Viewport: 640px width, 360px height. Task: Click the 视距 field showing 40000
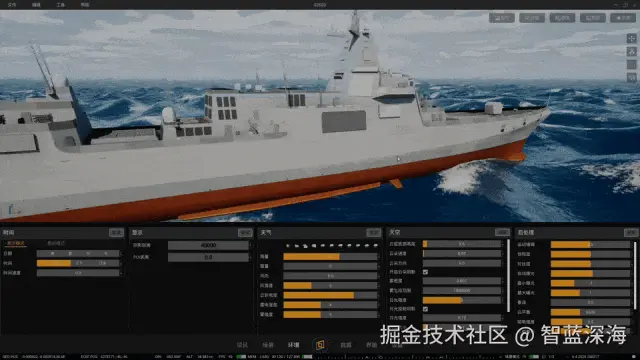208,245
